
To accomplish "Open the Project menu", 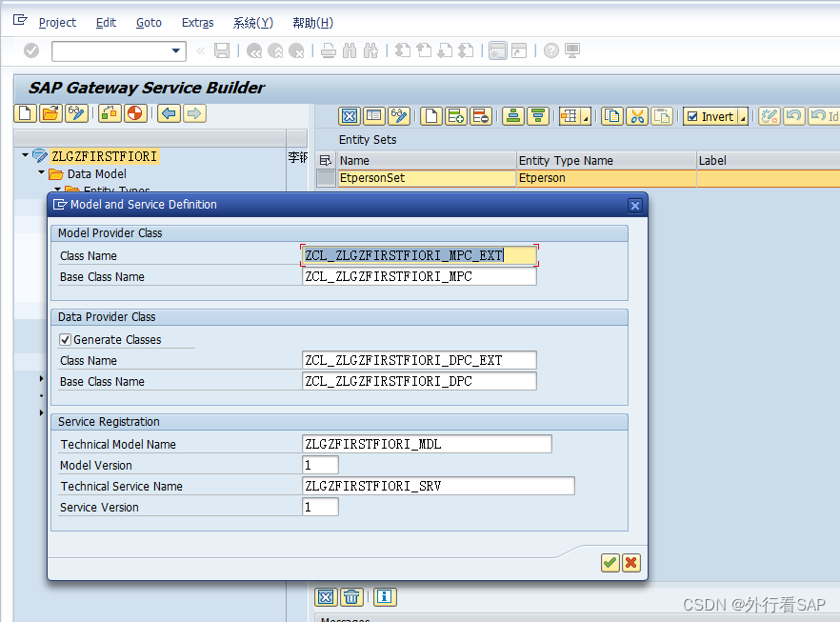I will [x=57, y=23].
